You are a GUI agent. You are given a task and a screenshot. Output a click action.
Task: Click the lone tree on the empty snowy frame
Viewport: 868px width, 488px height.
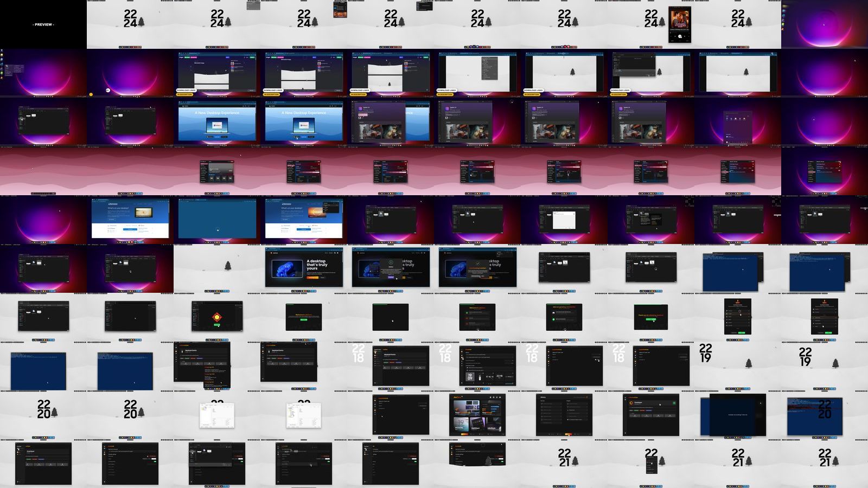pyautogui.click(x=228, y=266)
